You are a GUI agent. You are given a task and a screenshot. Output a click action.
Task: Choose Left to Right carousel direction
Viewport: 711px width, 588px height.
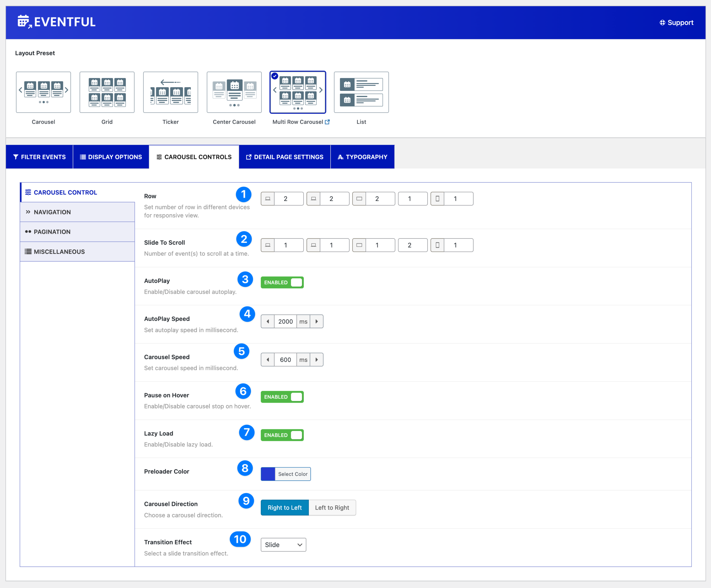click(332, 508)
